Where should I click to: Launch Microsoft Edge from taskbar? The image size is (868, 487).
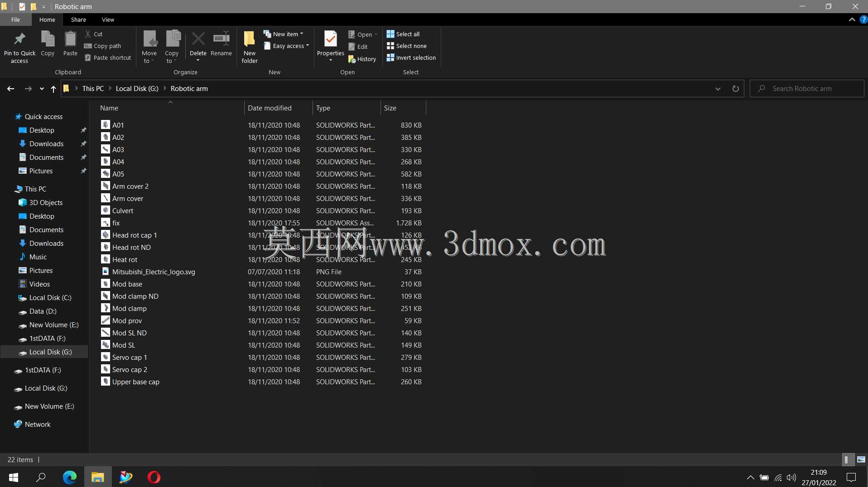pos(69,477)
